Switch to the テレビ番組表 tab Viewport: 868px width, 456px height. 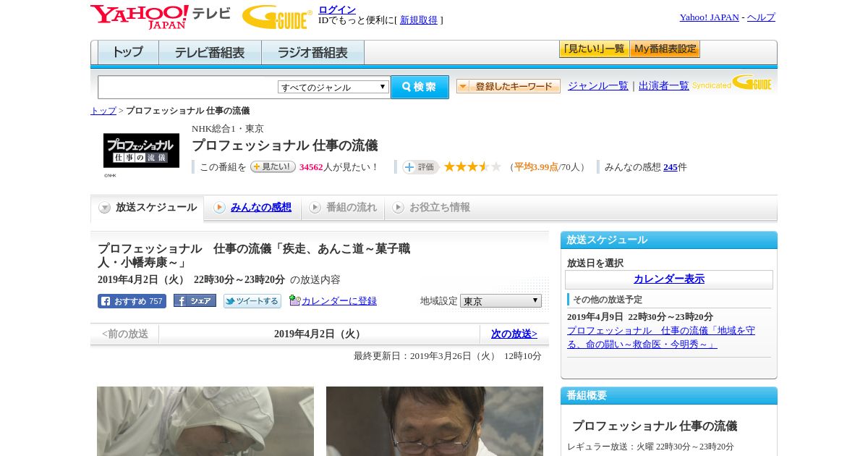210,53
